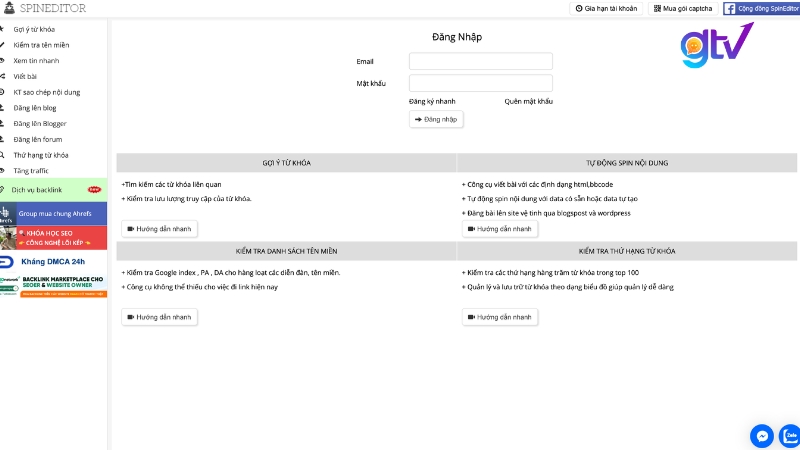
Task: Click the Đăng nhập button
Action: [x=436, y=119]
